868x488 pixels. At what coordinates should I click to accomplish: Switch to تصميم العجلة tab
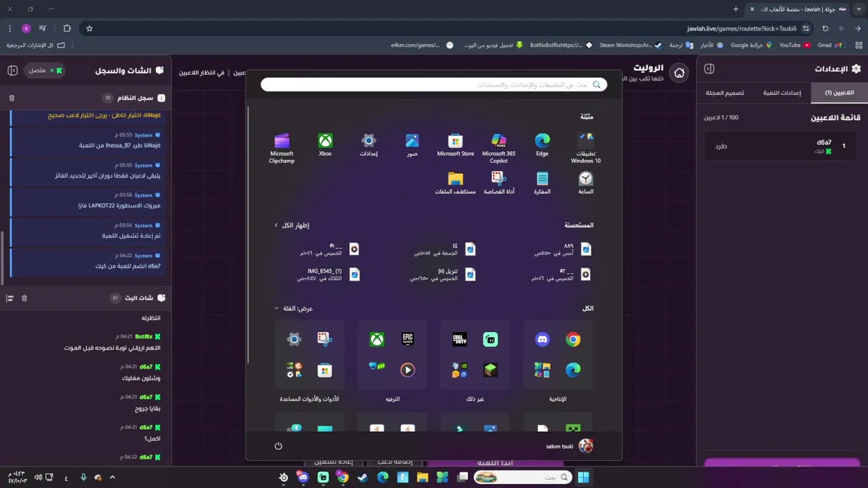pyautogui.click(x=725, y=93)
